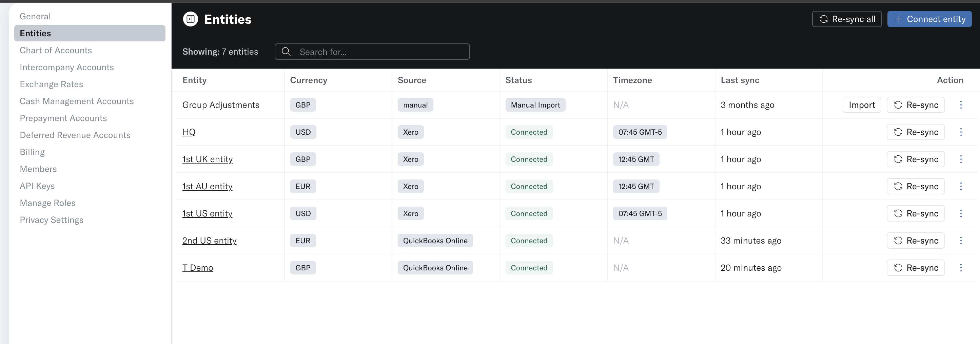Open the three-dot menu for Group Adjustments
Image resolution: width=980 pixels, height=344 pixels.
click(961, 105)
